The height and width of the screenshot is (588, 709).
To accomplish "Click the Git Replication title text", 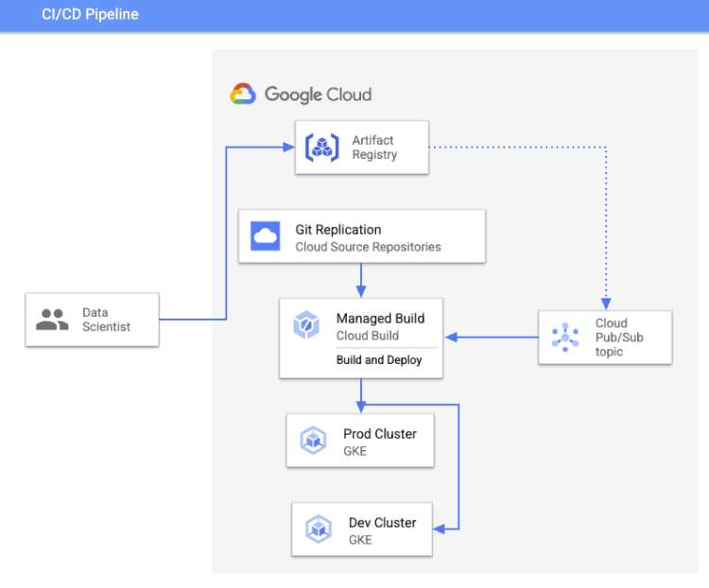I will (337, 230).
